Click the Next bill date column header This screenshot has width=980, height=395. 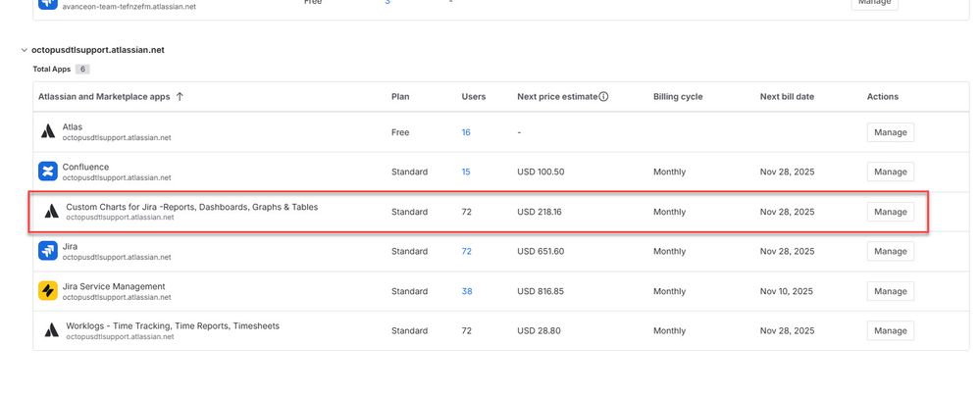tap(787, 97)
